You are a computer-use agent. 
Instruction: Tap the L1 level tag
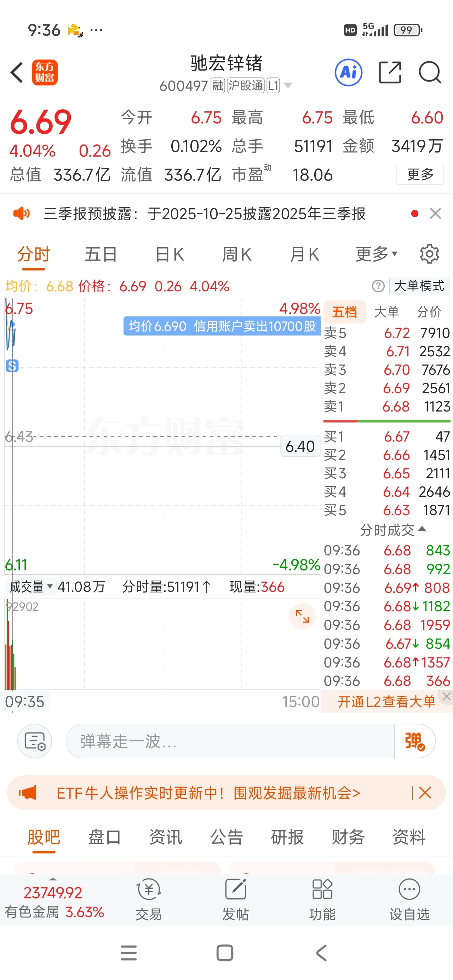click(273, 86)
